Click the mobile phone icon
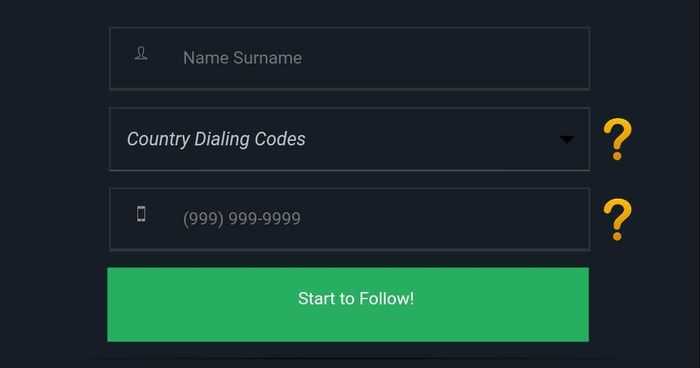Image resolution: width=700 pixels, height=368 pixels. point(141,214)
